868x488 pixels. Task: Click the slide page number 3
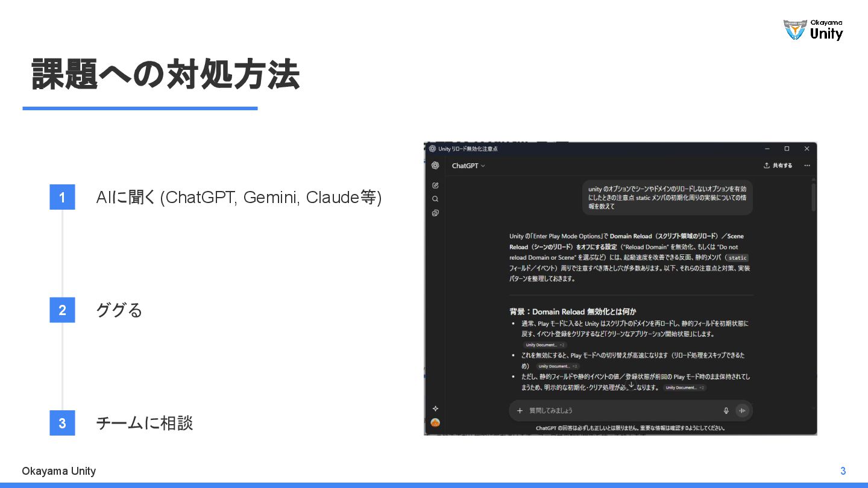[843, 471]
